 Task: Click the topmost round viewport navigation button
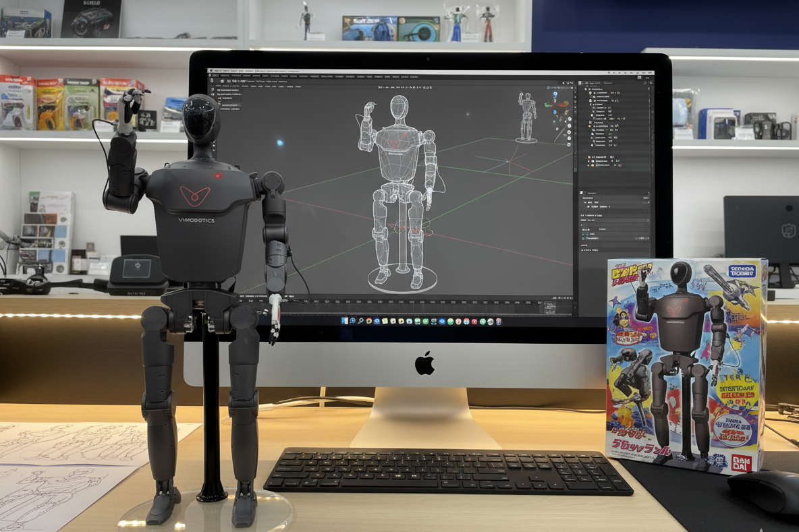click(569, 117)
